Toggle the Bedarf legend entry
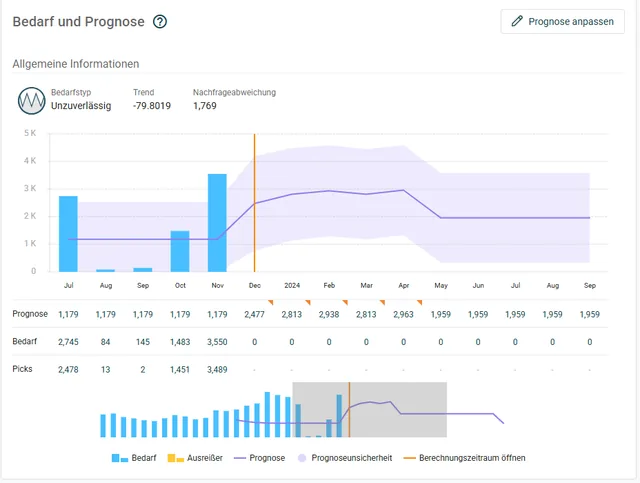Viewport: 640px width, 483px height. click(x=134, y=458)
